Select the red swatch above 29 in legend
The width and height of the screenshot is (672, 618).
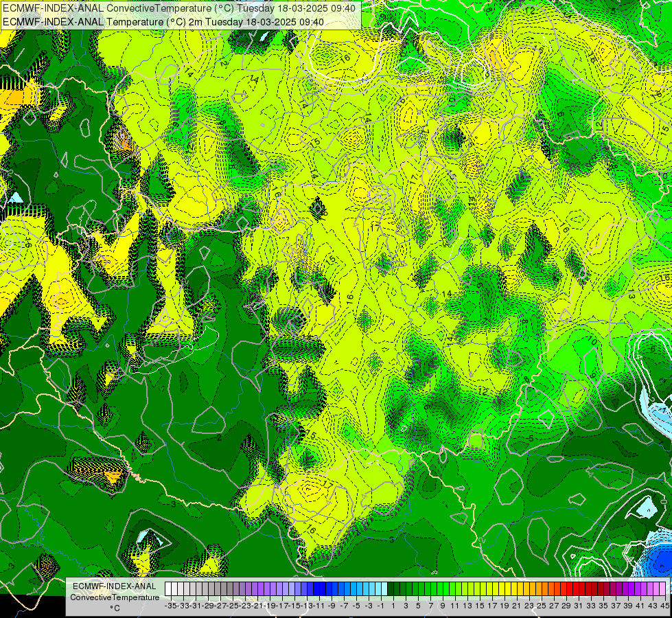click(x=564, y=588)
